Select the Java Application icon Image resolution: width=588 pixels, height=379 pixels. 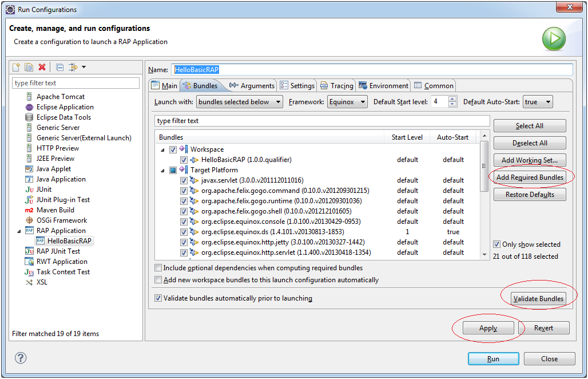pos(29,179)
